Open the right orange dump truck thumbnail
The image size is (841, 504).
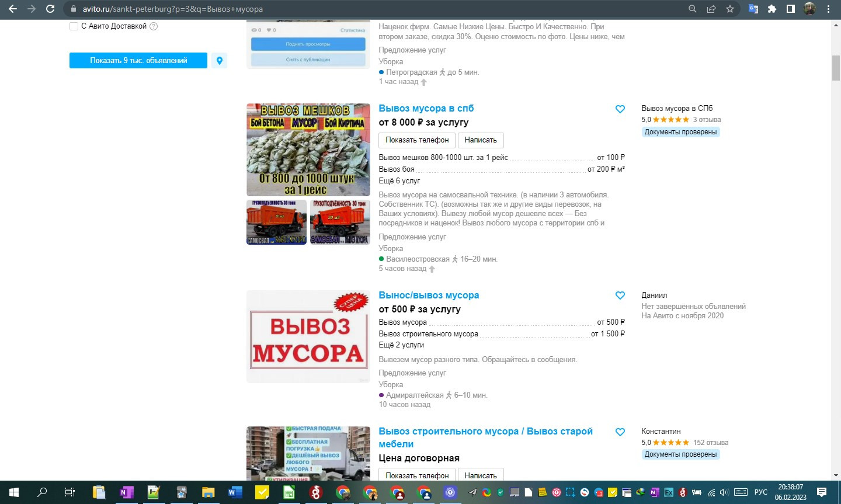point(340,223)
